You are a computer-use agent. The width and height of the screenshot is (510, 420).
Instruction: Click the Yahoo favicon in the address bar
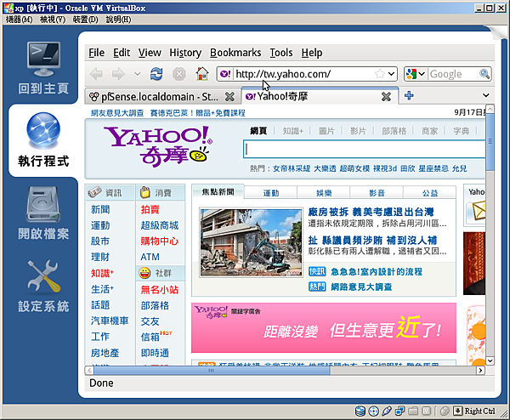pos(225,74)
